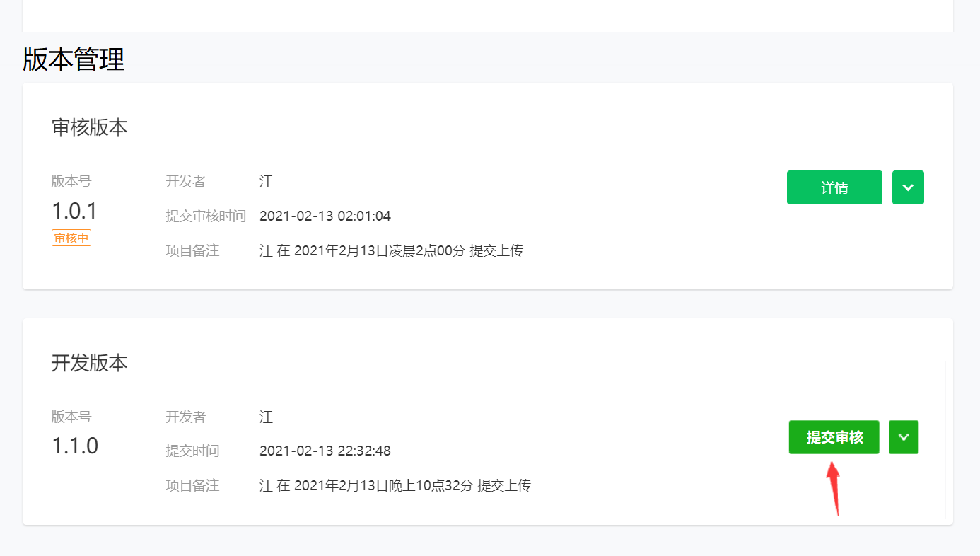Expand the chevron dropdown beside 提交审核
This screenshot has height=556, width=980.
pos(904,437)
